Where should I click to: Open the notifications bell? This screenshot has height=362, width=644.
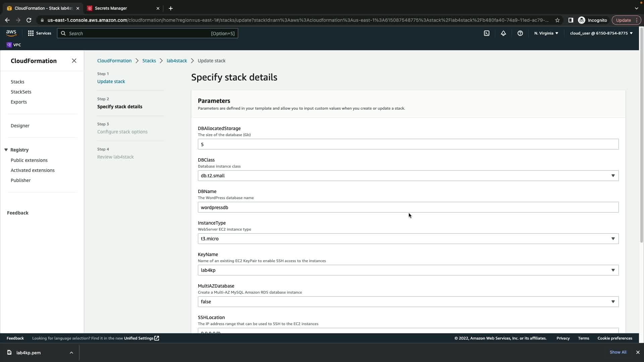pos(503,33)
